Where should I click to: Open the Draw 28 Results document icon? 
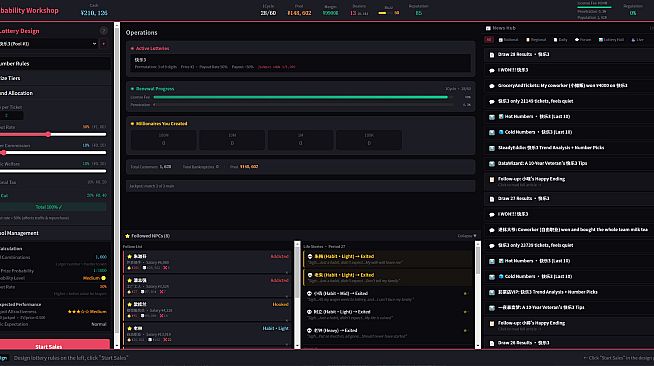point(492,55)
